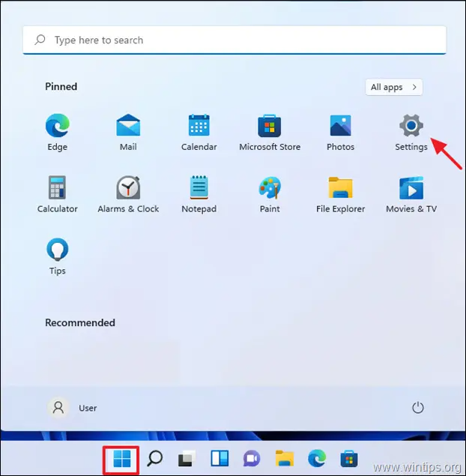466x476 pixels.
Task: Open the Calendar app
Action: 199,132
